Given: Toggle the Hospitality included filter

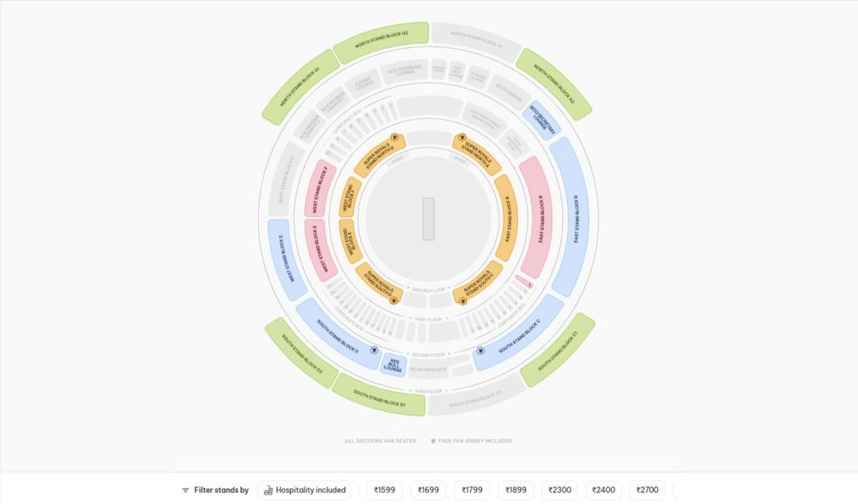Looking at the screenshot, I should tap(304, 491).
